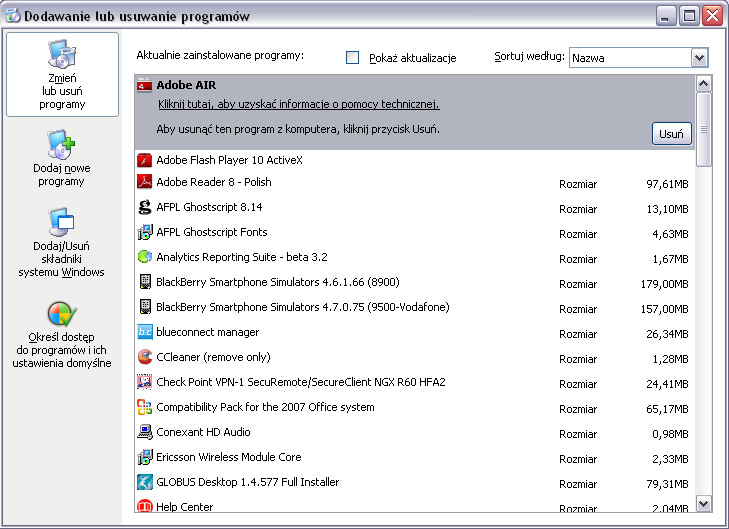
Task: Select AFPL Ghostscript Fonts entry
Action: click(x=415, y=232)
